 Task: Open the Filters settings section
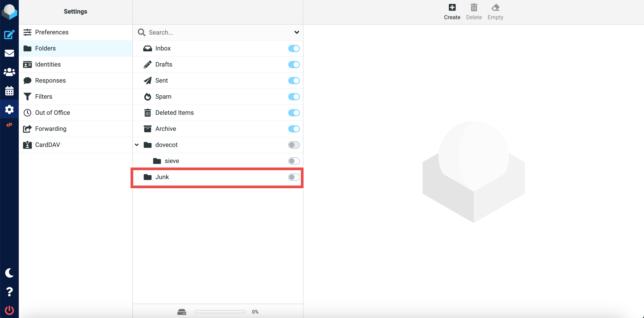coord(44,97)
